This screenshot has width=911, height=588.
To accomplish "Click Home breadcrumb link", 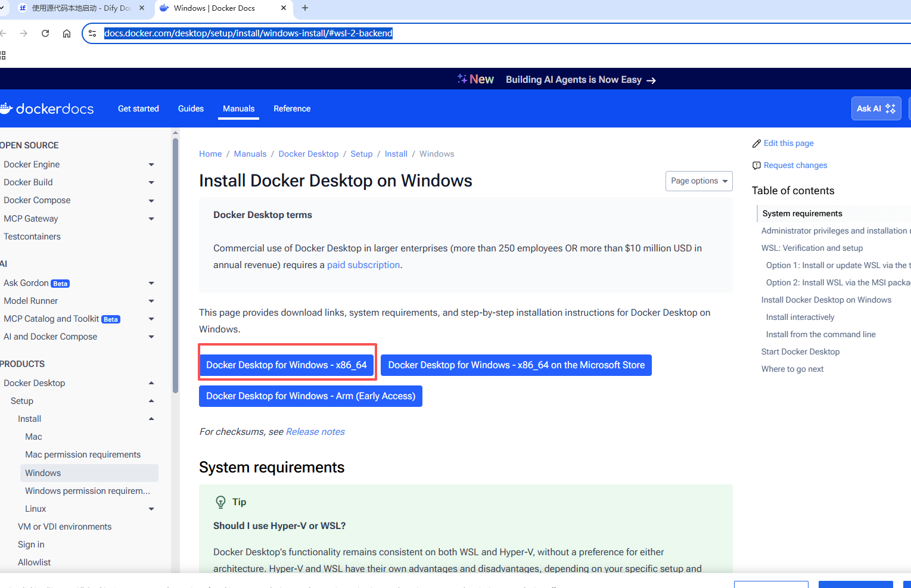I will 210,154.
